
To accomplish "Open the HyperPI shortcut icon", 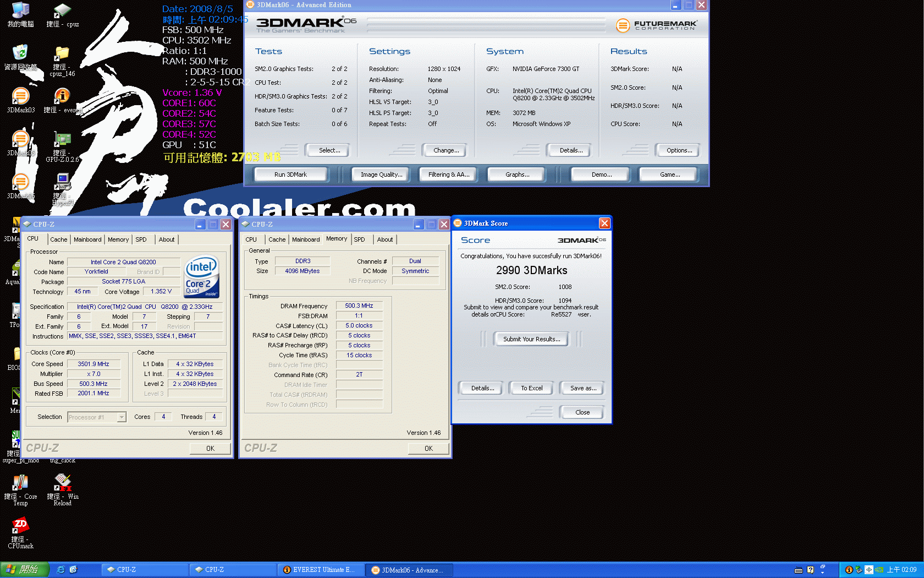I will tap(62, 189).
